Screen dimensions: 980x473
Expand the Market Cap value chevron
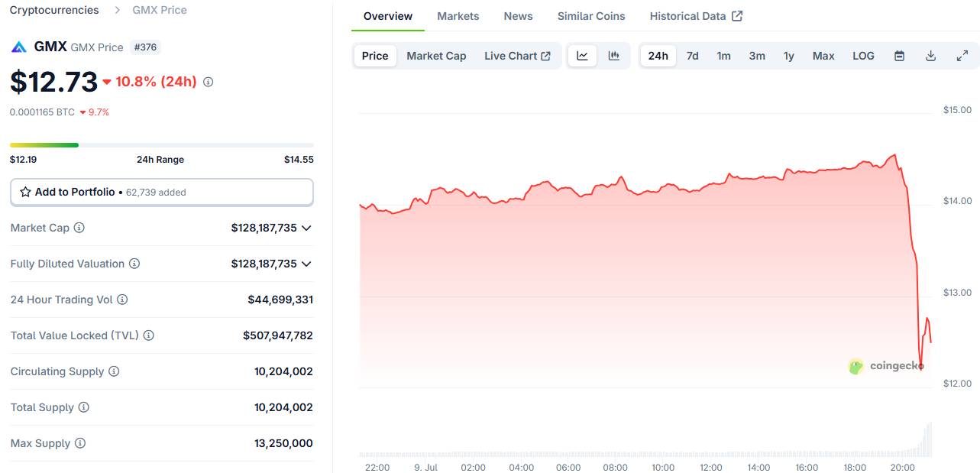click(306, 228)
